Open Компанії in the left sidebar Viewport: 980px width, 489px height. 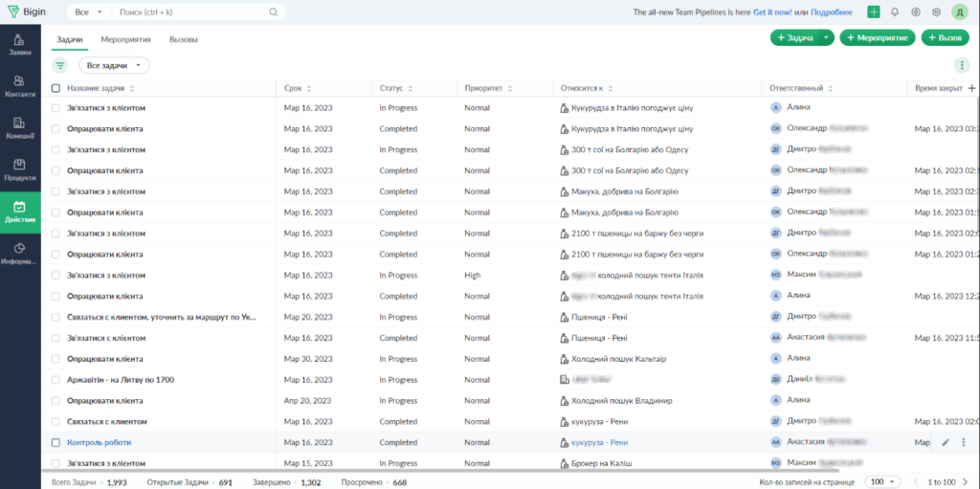[20, 127]
